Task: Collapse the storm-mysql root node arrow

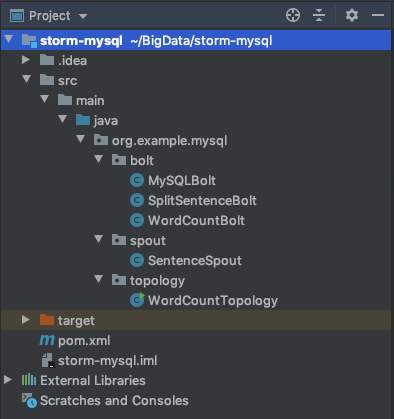Action: pyautogui.click(x=9, y=39)
